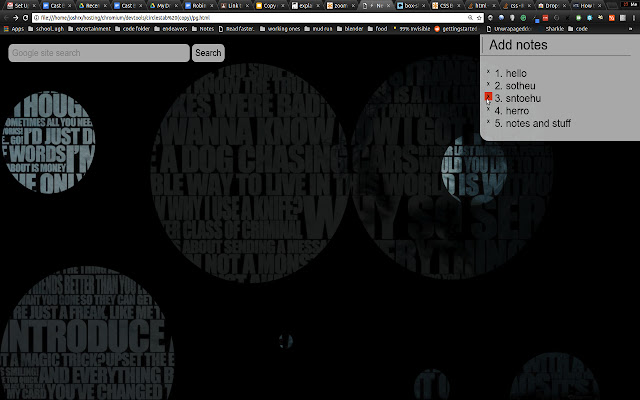The height and width of the screenshot is (400, 640).
Task: Open the "endeavors" bookmark folder
Action: 171,29
